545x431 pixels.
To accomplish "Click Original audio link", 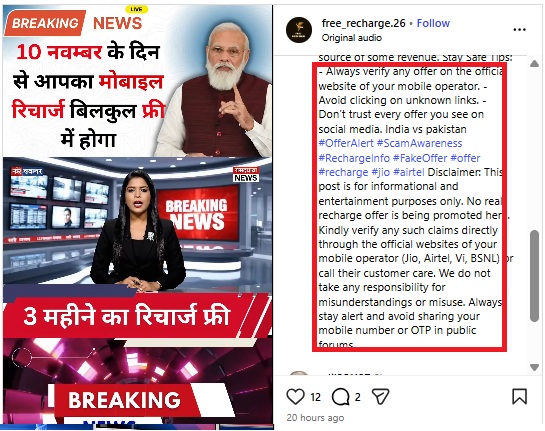I will (351, 38).
